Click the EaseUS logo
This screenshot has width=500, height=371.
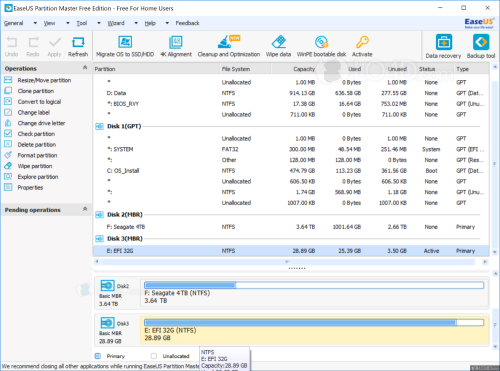(479, 23)
